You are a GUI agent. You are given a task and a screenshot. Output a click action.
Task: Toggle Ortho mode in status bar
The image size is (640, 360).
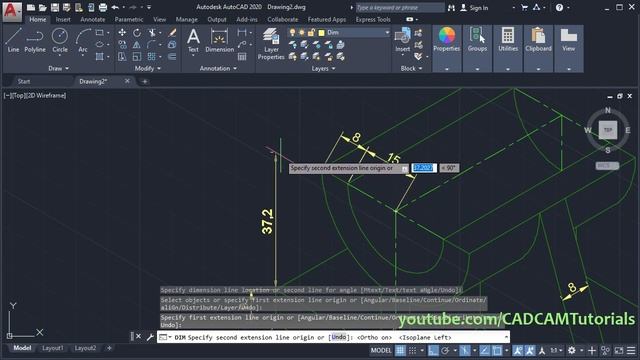433,351
